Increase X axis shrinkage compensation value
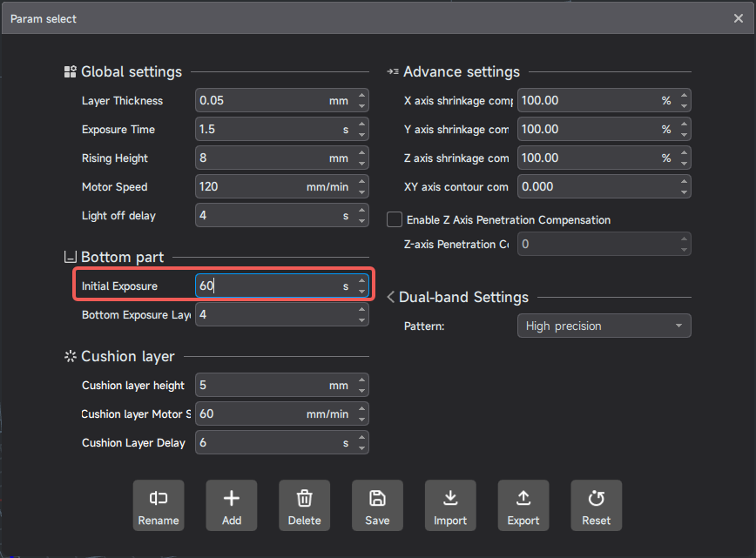The image size is (756, 558). 685,96
